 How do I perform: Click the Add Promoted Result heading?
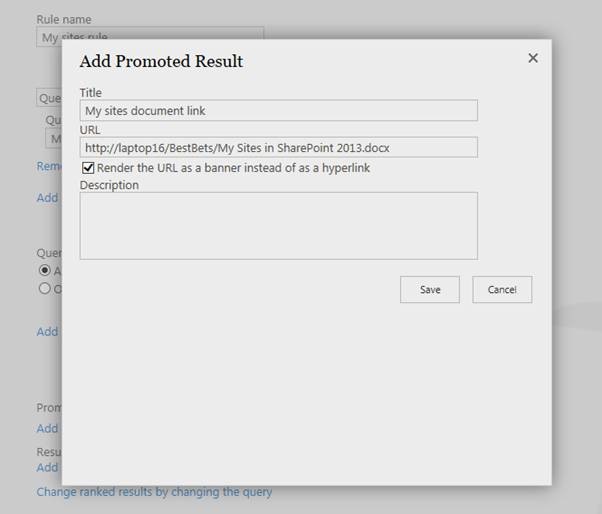click(161, 61)
